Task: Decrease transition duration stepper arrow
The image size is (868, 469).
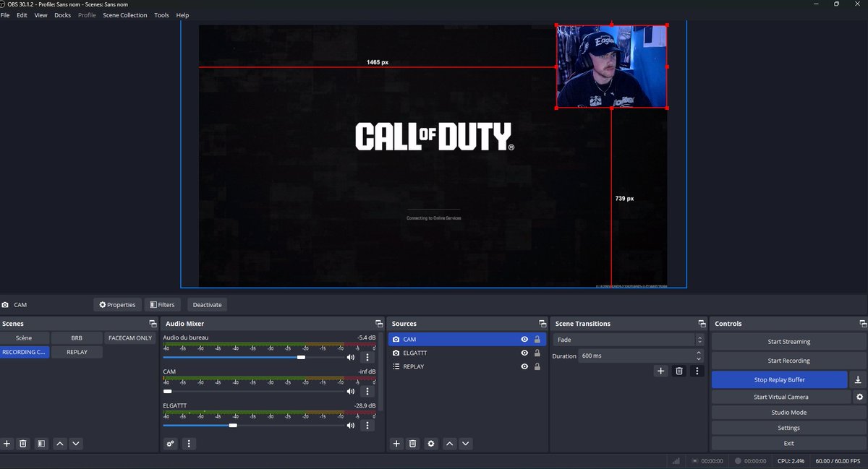Action: 699,359
